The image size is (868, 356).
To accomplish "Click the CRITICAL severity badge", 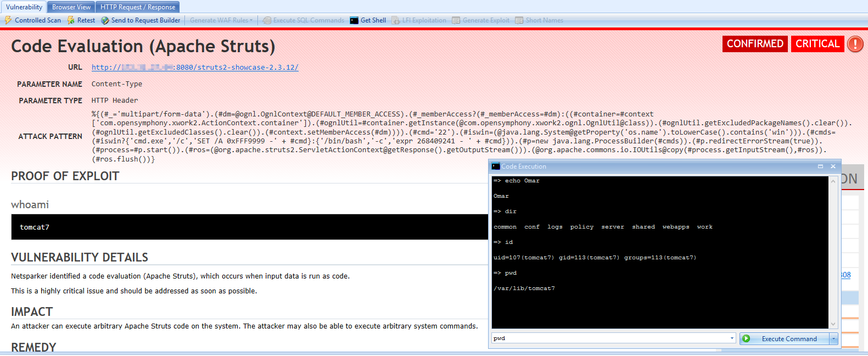I will click(x=817, y=44).
